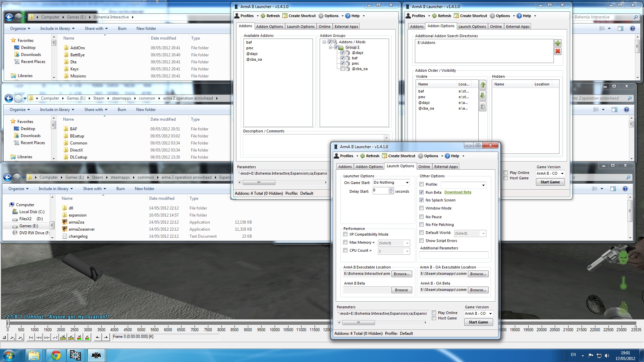The image size is (644, 362).
Task: Go to previous keyframe in VirtualDub
Action: point(63,338)
